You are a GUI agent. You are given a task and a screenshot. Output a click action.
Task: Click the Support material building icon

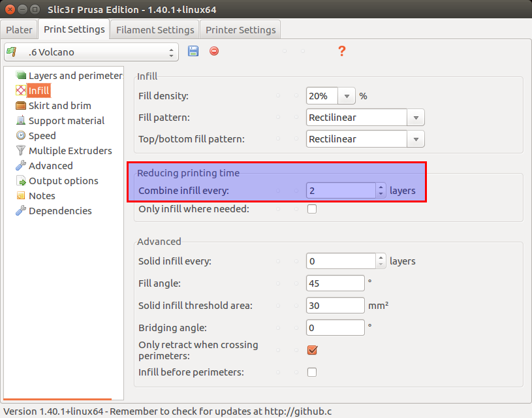(x=21, y=120)
